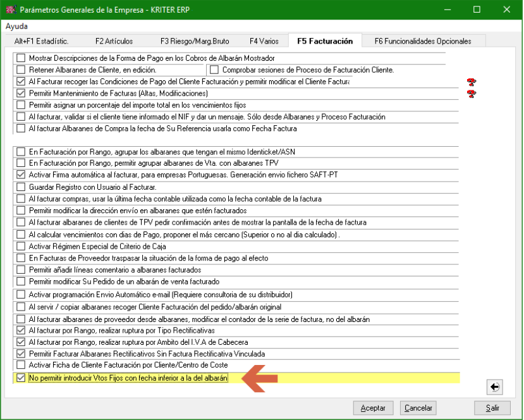Check validar si el cliente tiene informado NIF
This screenshot has height=420, width=524.
21,117
